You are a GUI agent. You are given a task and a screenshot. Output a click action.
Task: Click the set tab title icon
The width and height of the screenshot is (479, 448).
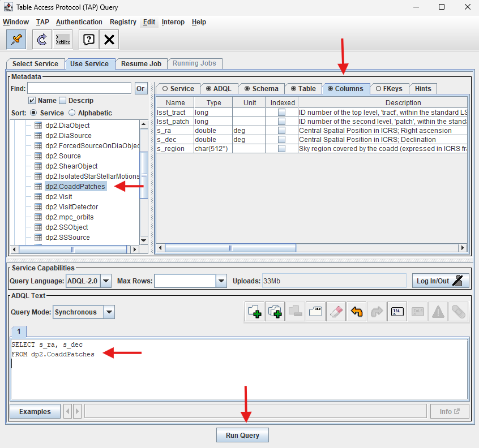point(315,312)
